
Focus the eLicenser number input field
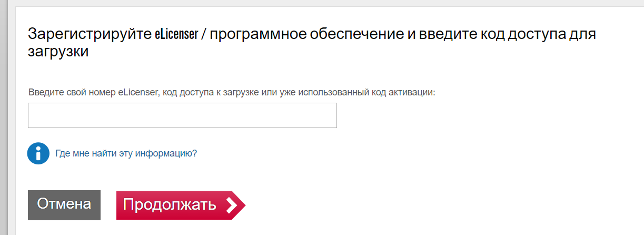[182, 115]
